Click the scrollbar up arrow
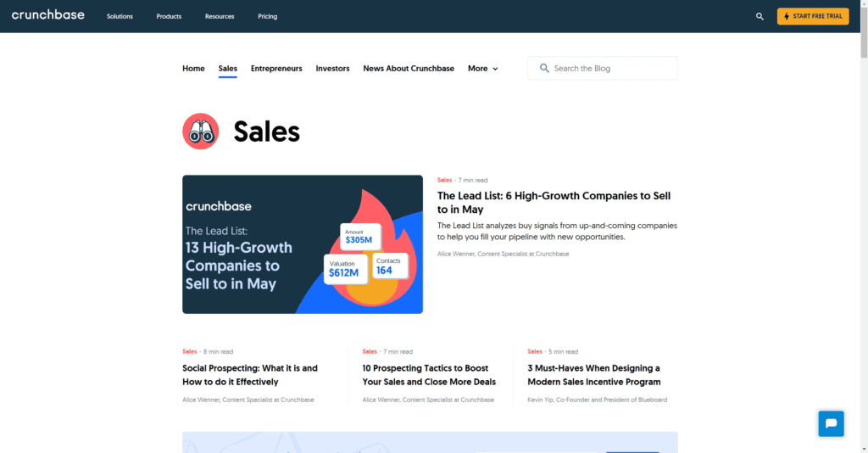The height and width of the screenshot is (453, 868). (x=864, y=4)
